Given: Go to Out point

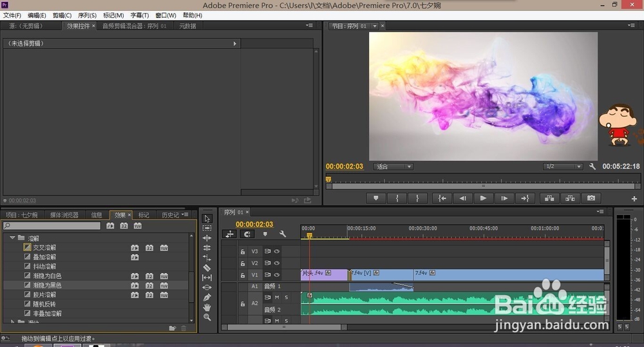Looking at the screenshot, I should click(x=525, y=198).
